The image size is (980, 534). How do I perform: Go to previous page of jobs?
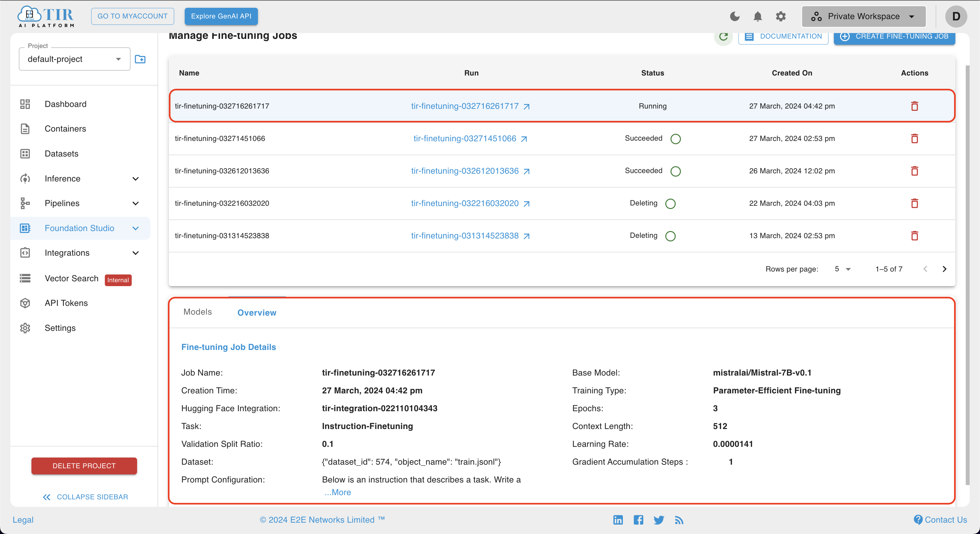tap(925, 269)
